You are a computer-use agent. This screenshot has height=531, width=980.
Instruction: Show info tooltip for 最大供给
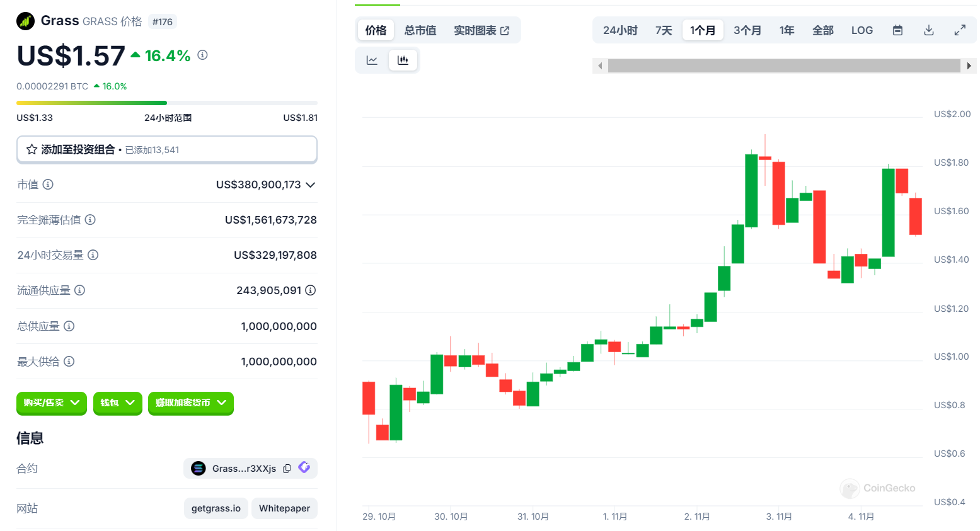(69, 362)
